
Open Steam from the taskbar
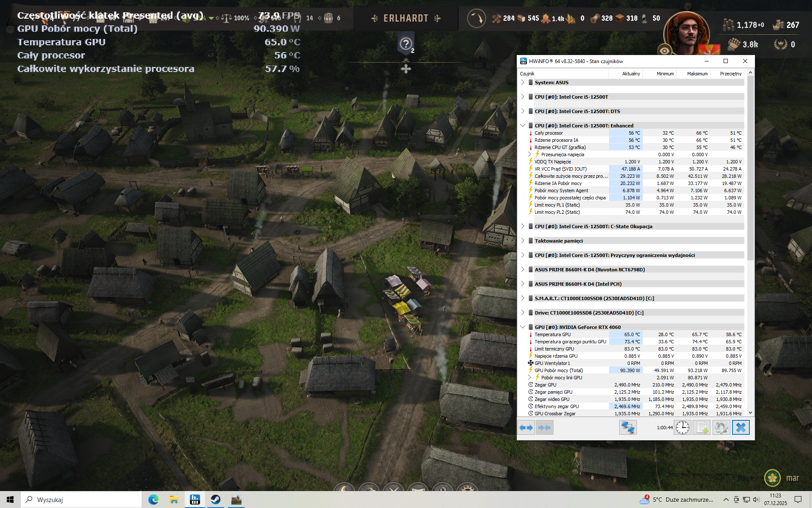[215, 500]
